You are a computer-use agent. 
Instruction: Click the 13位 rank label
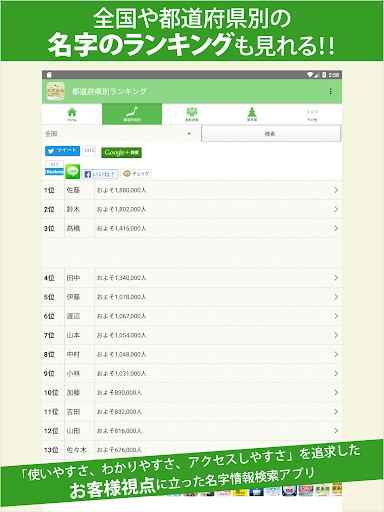(x=51, y=450)
